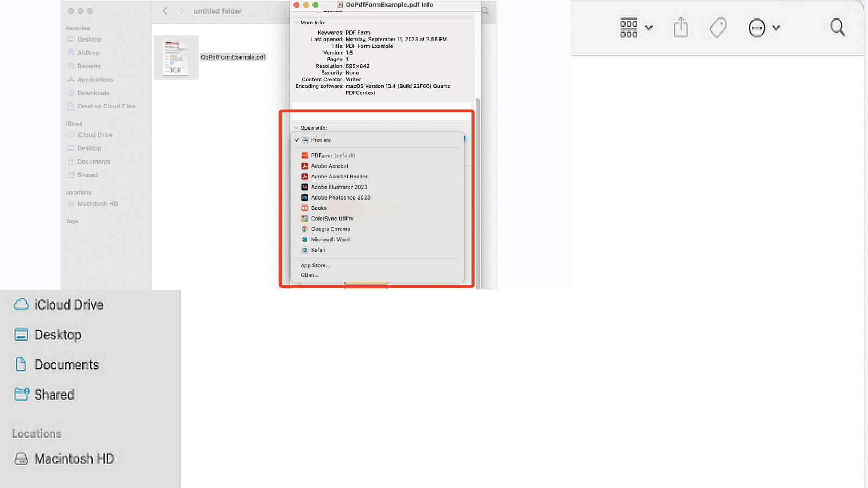The height and width of the screenshot is (488, 868).
Task: Click the ellipsis more-actions icon in enlarged toolbar
Action: point(757,28)
